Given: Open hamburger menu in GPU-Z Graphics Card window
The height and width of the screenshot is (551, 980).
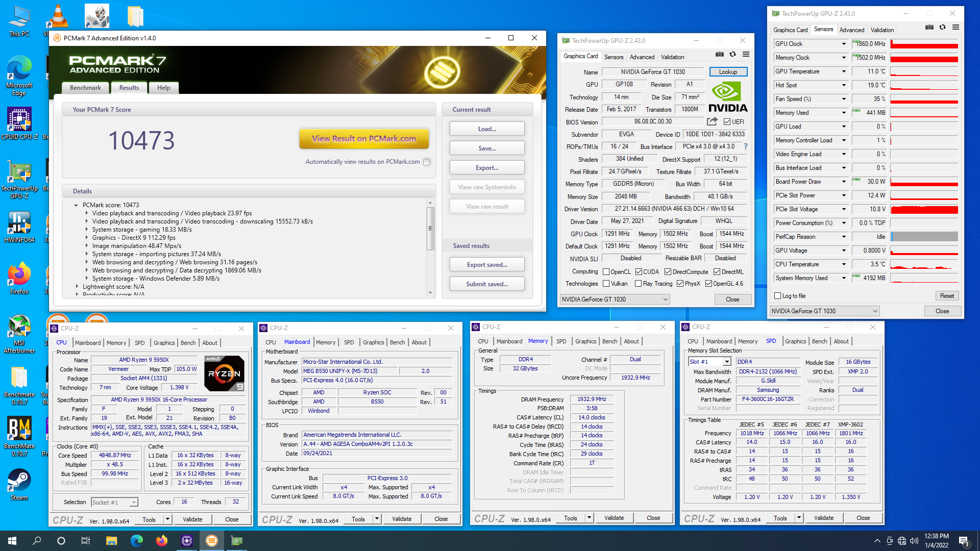Looking at the screenshot, I should click(x=746, y=55).
